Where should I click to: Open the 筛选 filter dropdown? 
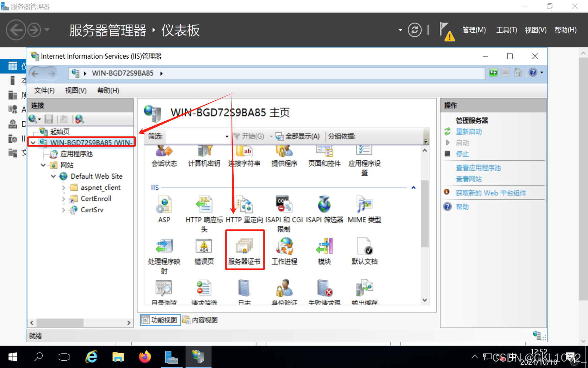[227, 136]
